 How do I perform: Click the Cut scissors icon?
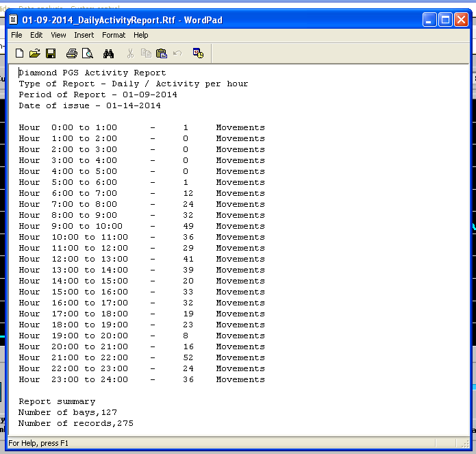130,53
